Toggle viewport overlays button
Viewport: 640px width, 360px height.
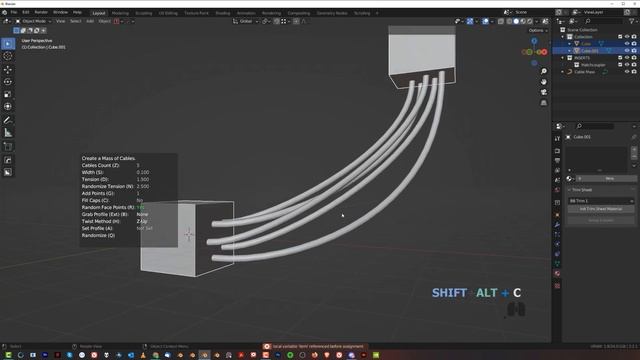pos(485,21)
